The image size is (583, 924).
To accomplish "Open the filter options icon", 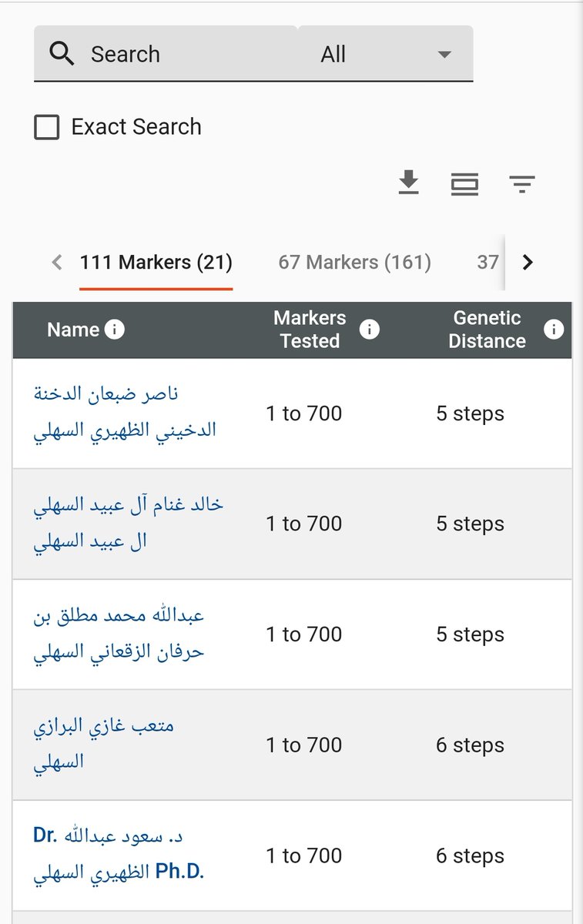I will pos(522,184).
